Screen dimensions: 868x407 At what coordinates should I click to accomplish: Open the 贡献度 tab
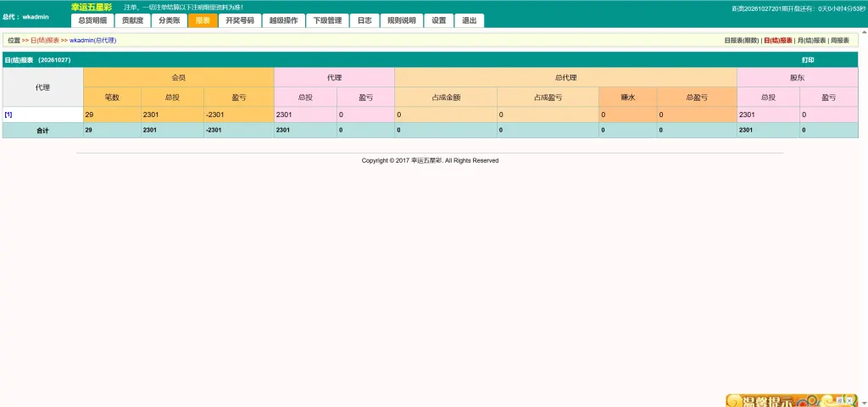[132, 20]
